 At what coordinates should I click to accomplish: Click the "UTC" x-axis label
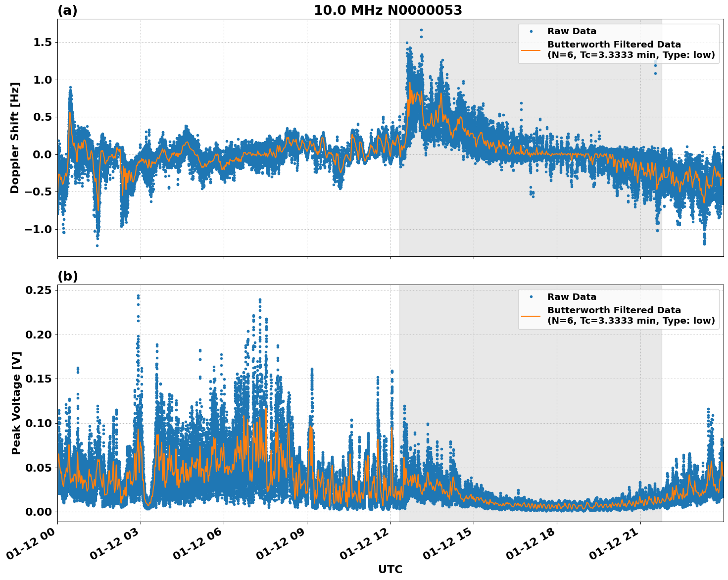click(390, 570)
